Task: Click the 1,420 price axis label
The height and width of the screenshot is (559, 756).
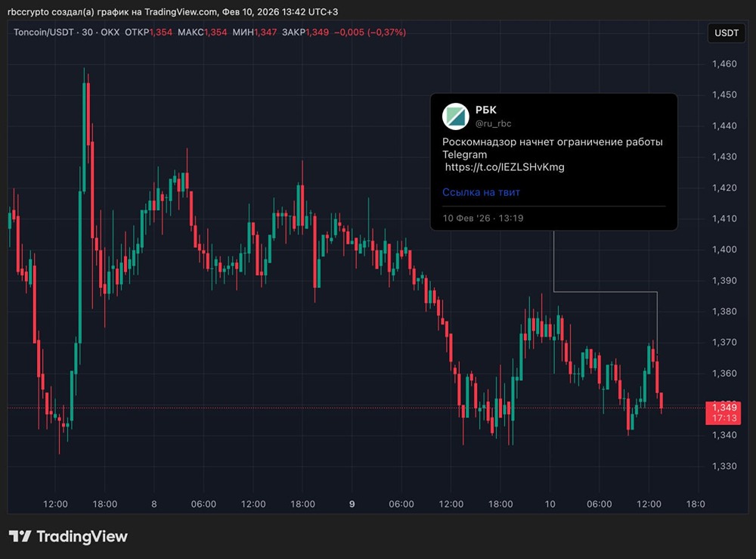Action: pyautogui.click(x=724, y=188)
